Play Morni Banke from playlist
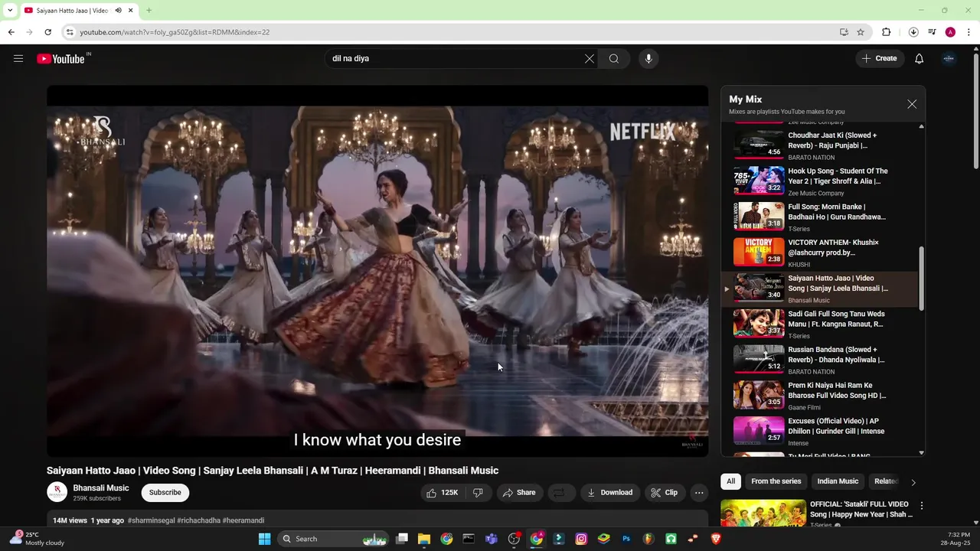Viewport: 980px width, 551px height. click(x=821, y=217)
